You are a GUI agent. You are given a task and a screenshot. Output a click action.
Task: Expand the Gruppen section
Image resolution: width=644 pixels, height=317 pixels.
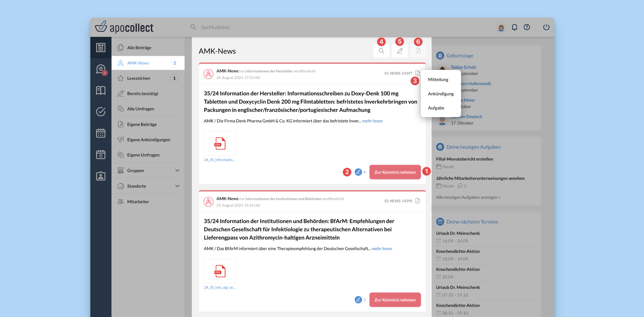pos(177,171)
